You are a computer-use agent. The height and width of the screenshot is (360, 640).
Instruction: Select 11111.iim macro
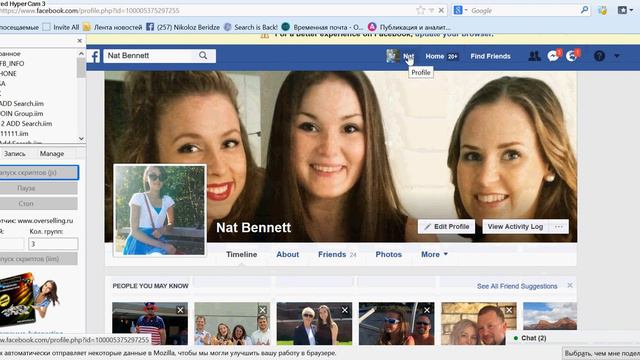tap(14, 133)
